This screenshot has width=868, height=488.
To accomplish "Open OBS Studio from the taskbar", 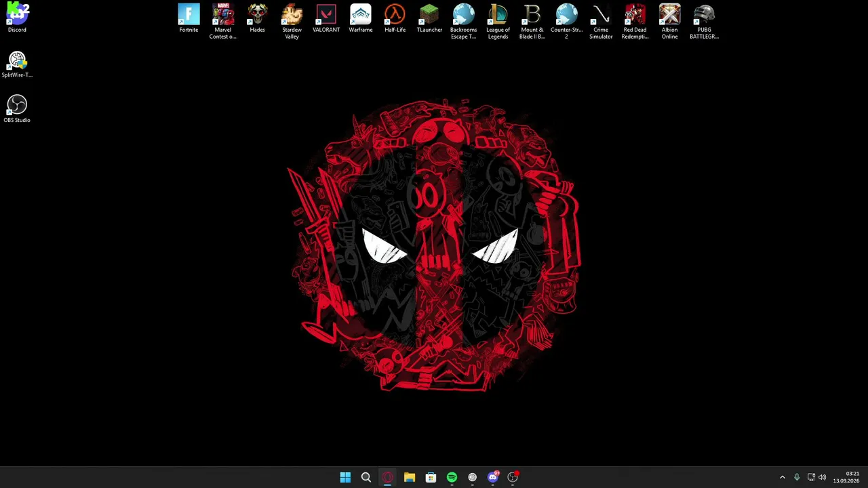I will tap(513, 478).
